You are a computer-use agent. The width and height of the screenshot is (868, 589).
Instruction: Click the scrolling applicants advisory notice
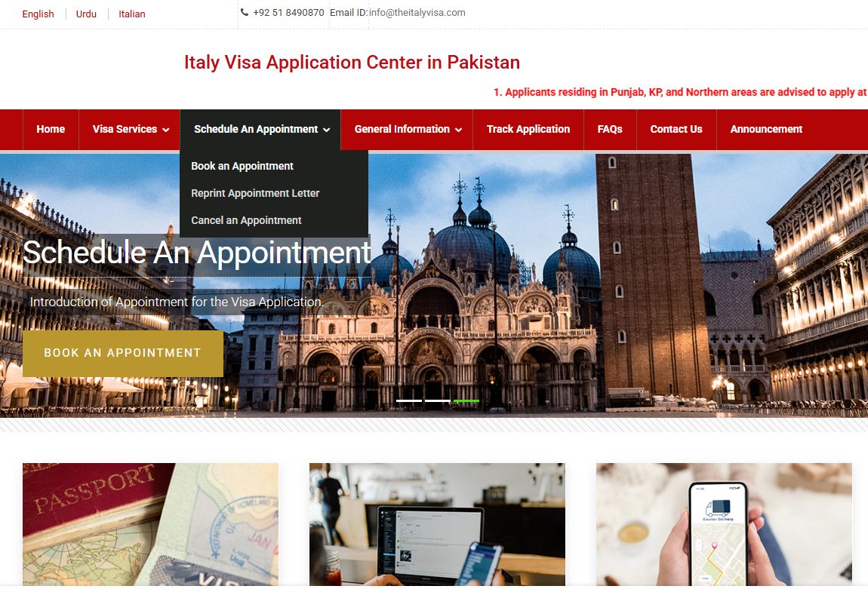point(680,92)
